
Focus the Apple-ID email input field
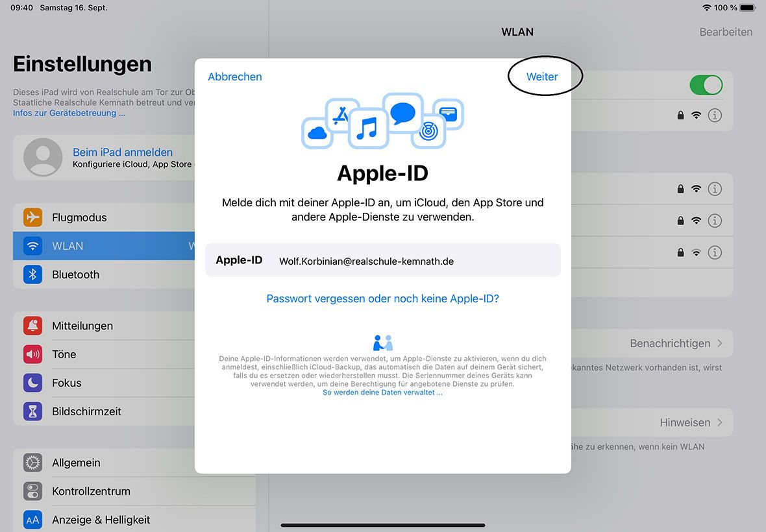pos(383,260)
